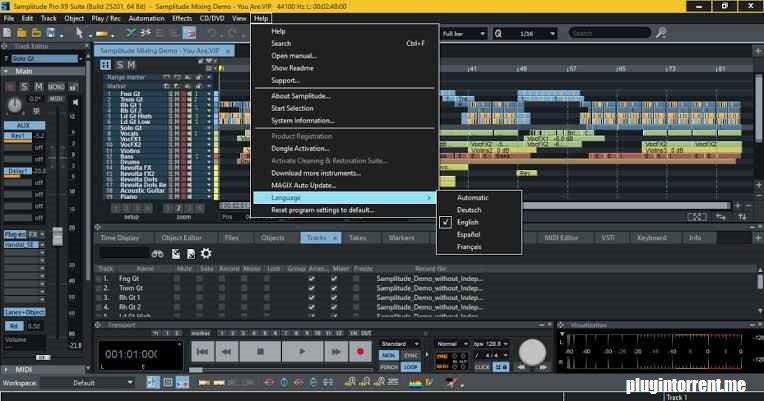The height and width of the screenshot is (401, 764).
Task: Click the import page icon in Tracks panel
Action: pyautogui.click(x=175, y=254)
